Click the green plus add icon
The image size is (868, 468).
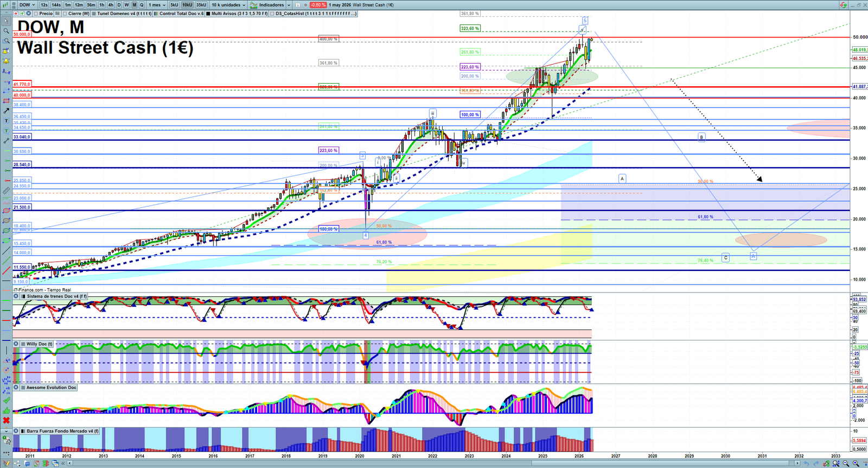22,13
